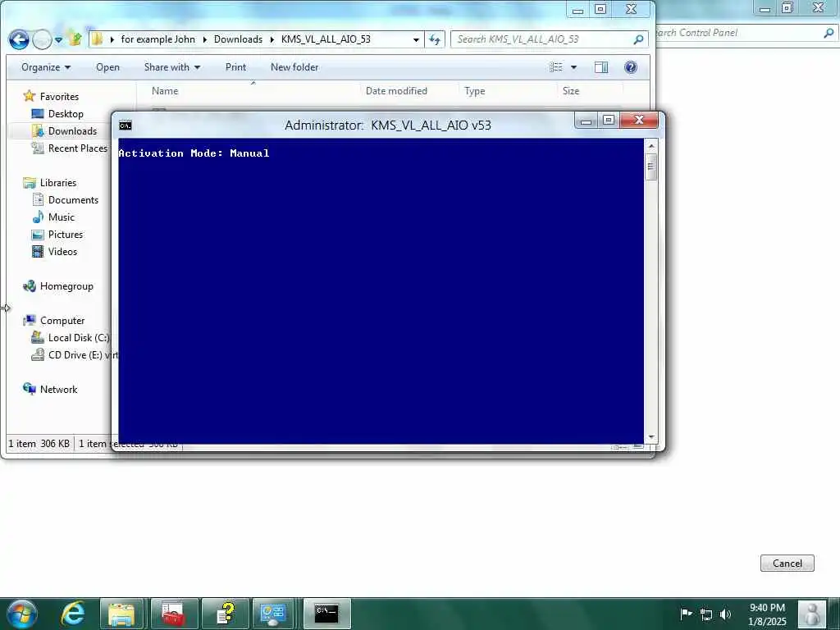Screen dimensions: 840x630
Task: Open the Organize menu
Action: pos(46,67)
